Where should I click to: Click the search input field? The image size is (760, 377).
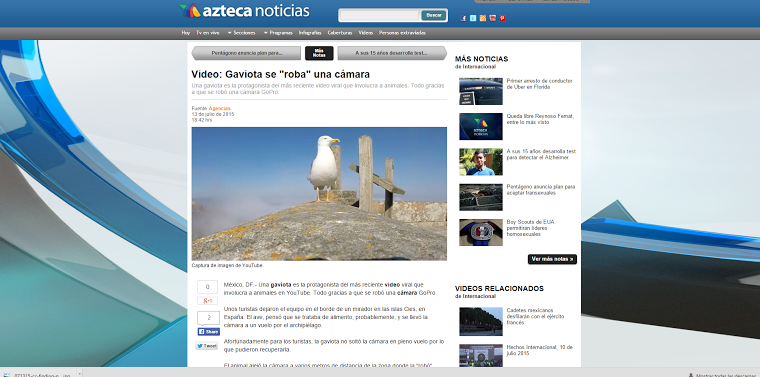pos(380,16)
